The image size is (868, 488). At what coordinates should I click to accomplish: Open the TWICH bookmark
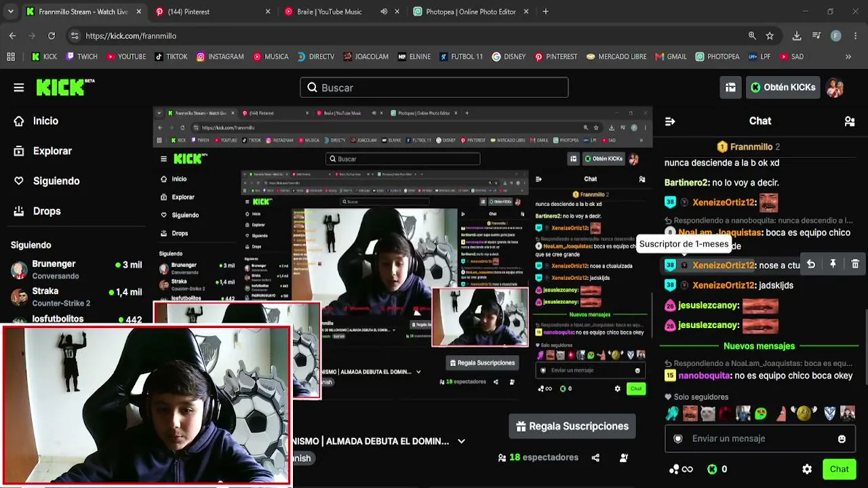82,57
